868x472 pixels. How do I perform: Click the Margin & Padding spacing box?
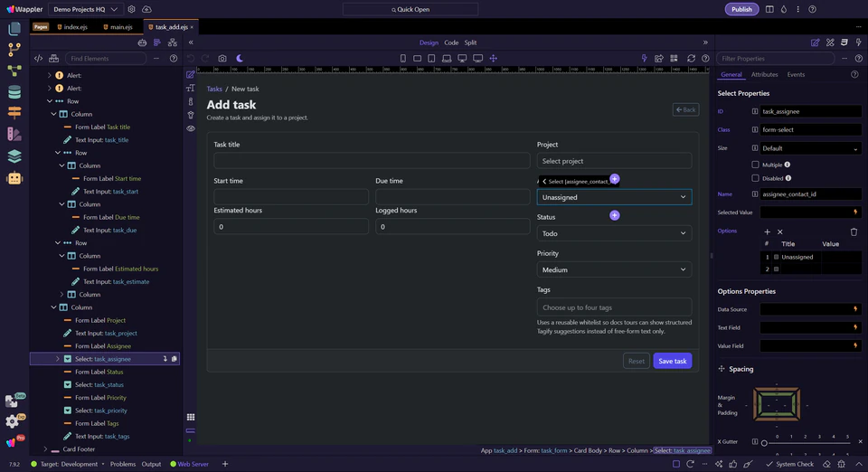click(777, 404)
